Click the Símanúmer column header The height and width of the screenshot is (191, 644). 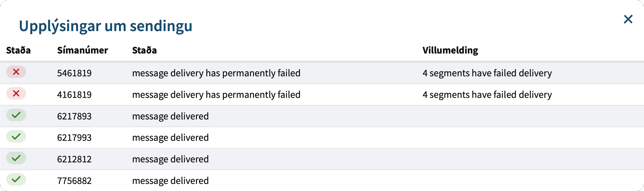pos(83,50)
